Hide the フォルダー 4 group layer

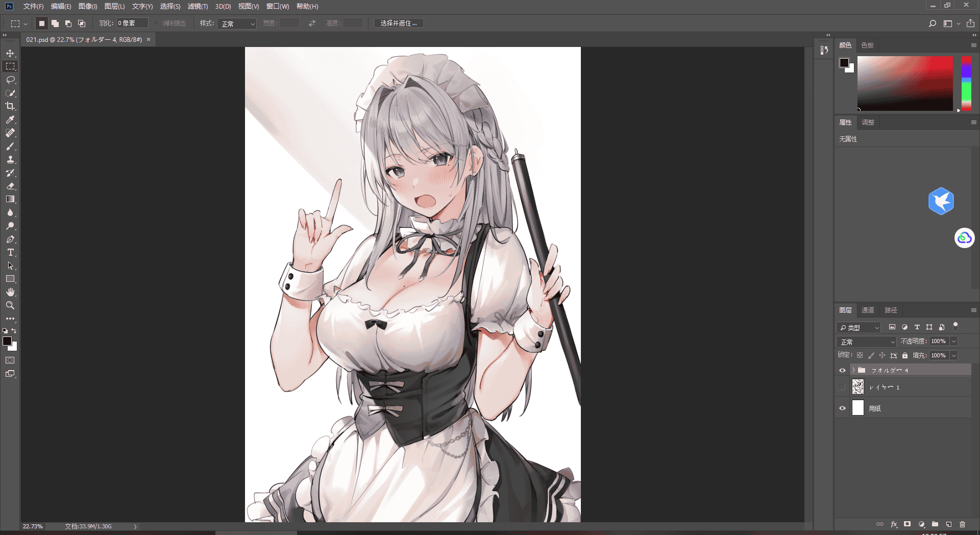[x=842, y=370]
